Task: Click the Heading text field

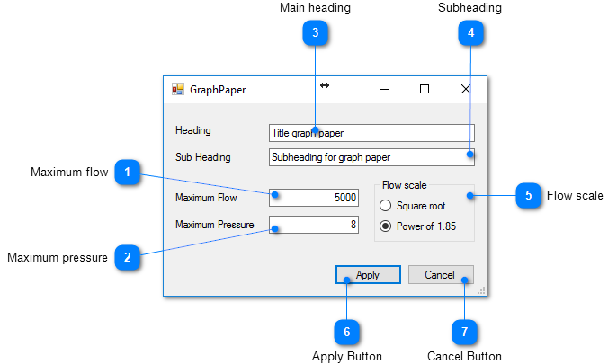Action: (x=371, y=133)
